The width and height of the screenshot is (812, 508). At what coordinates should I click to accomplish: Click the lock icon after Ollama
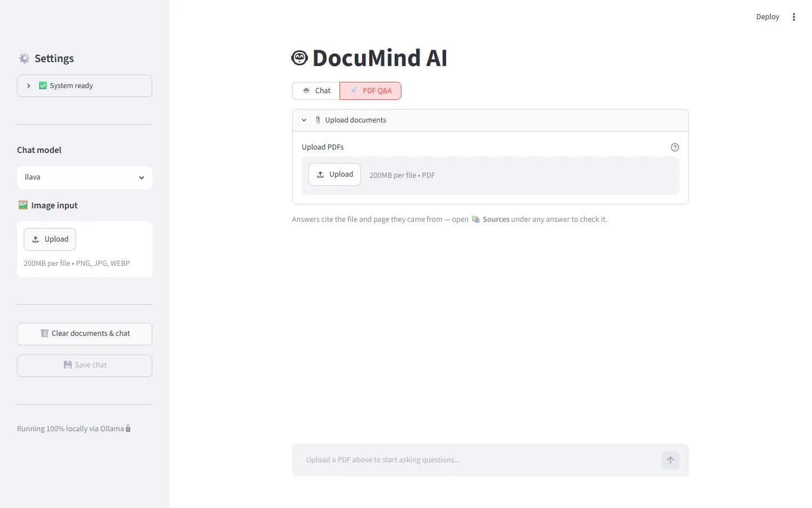click(128, 428)
